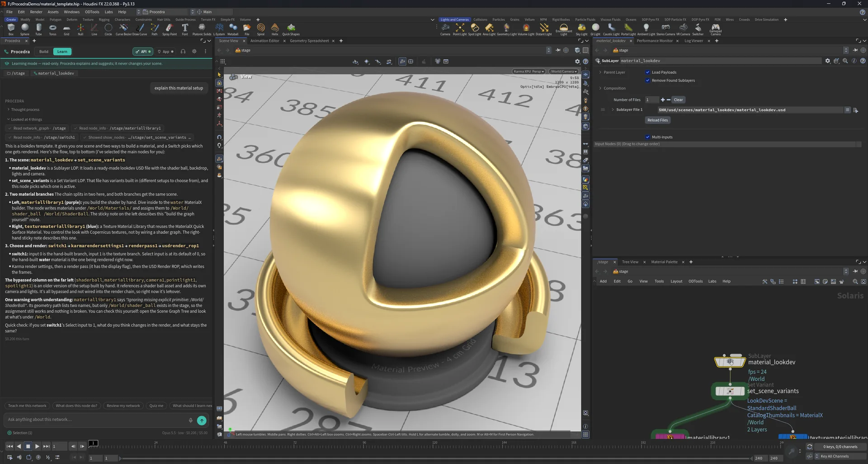
Task: Add a Point Light from the shelf
Action: [x=460, y=29]
